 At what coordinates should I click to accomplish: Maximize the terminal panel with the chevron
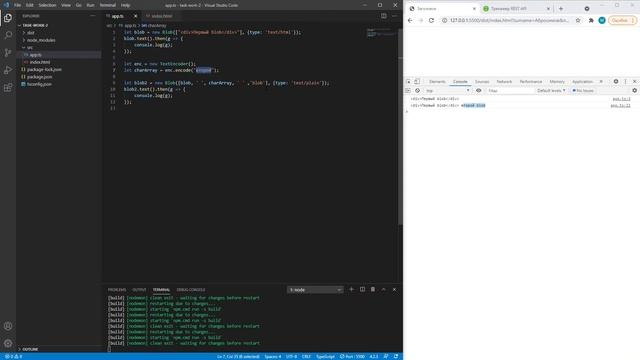coord(383,289)
